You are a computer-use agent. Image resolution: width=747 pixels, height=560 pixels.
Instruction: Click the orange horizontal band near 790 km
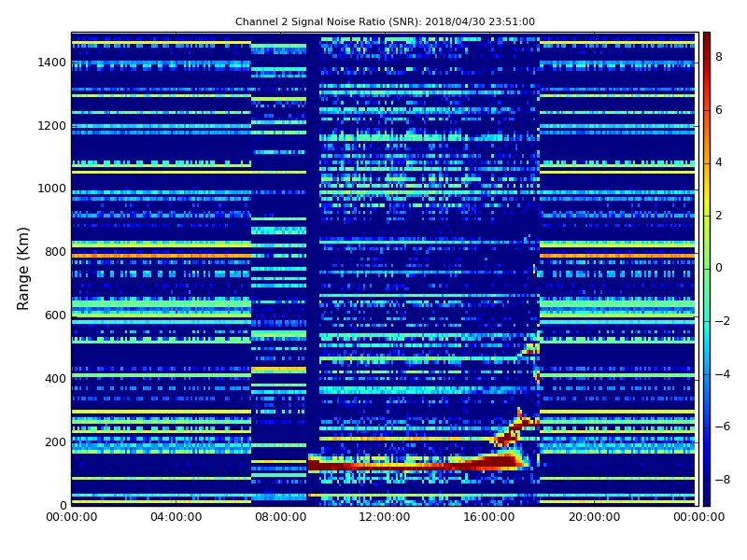click(x=161, y=256)
